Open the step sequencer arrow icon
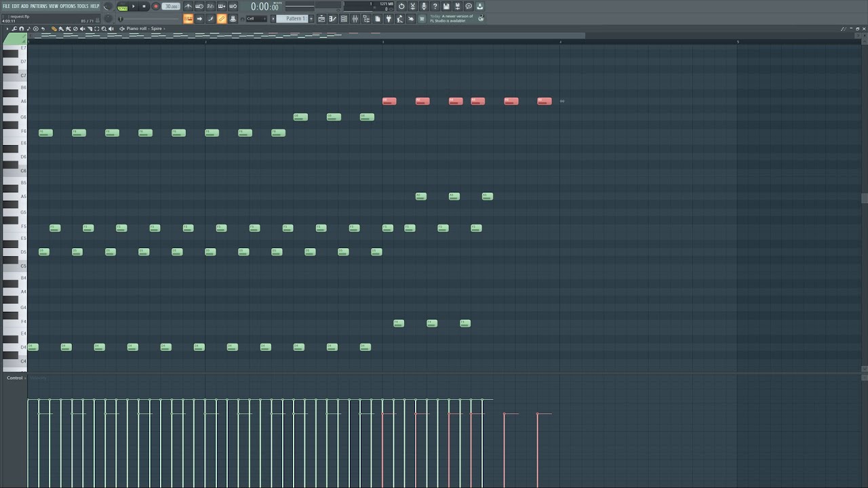The height and width of the screenshot is (488, 868). point(199,19)
